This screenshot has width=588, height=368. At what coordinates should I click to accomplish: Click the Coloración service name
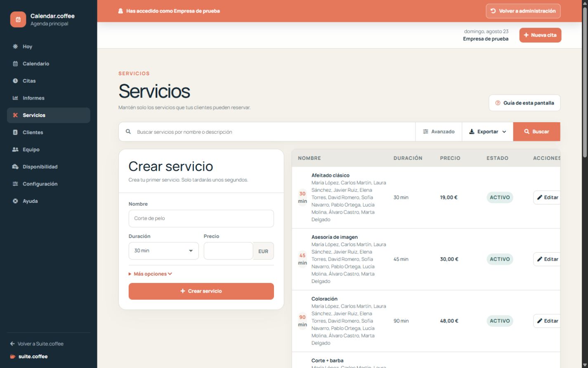[324, 299]
